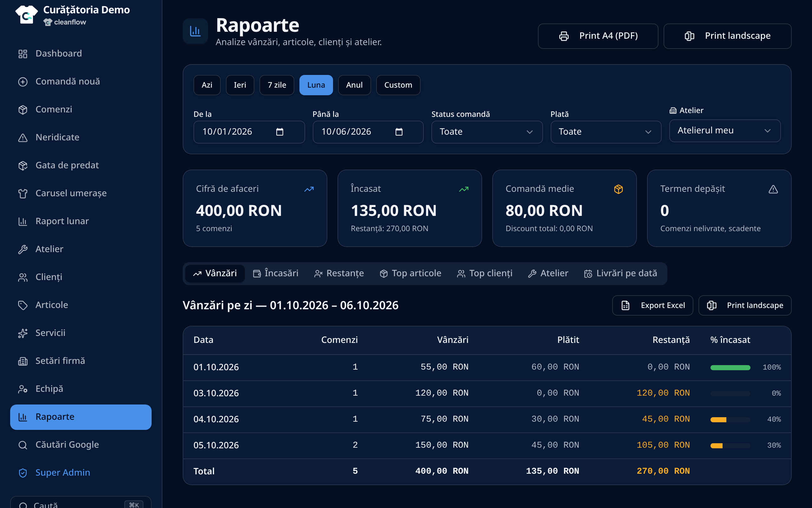Open the Comenzi box icon in sidebar
Image resolution: width=812 pixels, height=508 pixels.
(23, 110)
